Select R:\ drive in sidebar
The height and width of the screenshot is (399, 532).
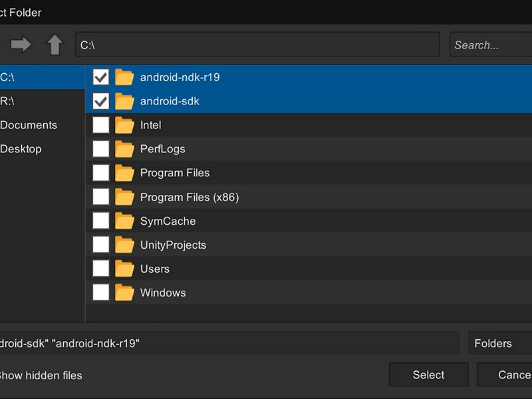coord(43,101)
